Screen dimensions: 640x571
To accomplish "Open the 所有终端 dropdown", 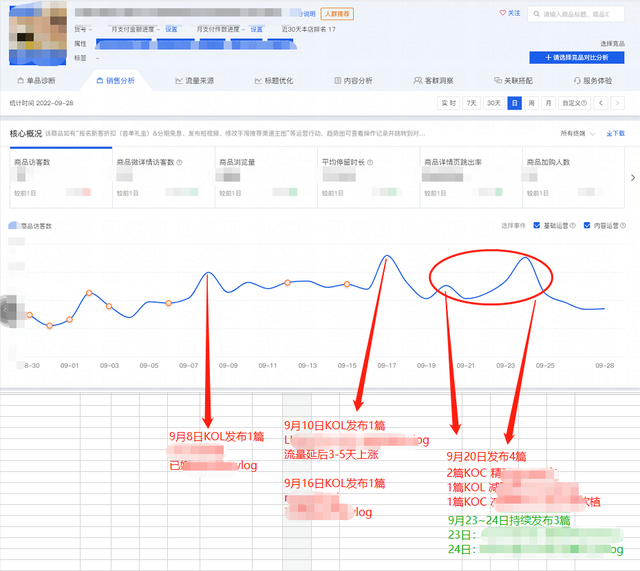I will coord(574,133).
